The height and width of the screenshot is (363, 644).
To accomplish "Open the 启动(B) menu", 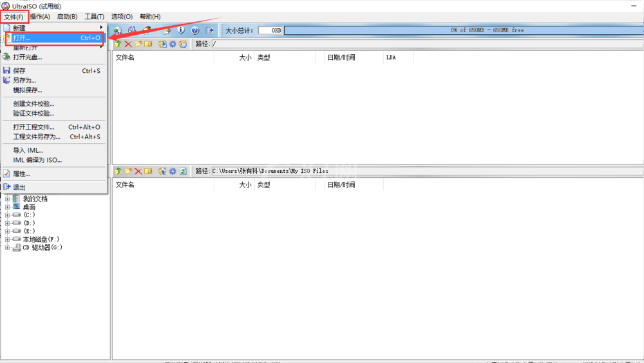I will point(67,17).
